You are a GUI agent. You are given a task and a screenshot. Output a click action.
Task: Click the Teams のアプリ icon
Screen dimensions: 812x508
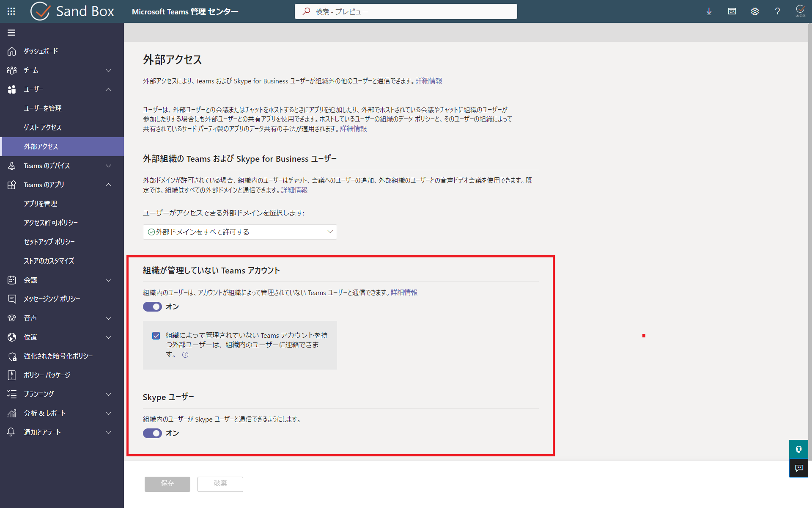pos(11,185)
